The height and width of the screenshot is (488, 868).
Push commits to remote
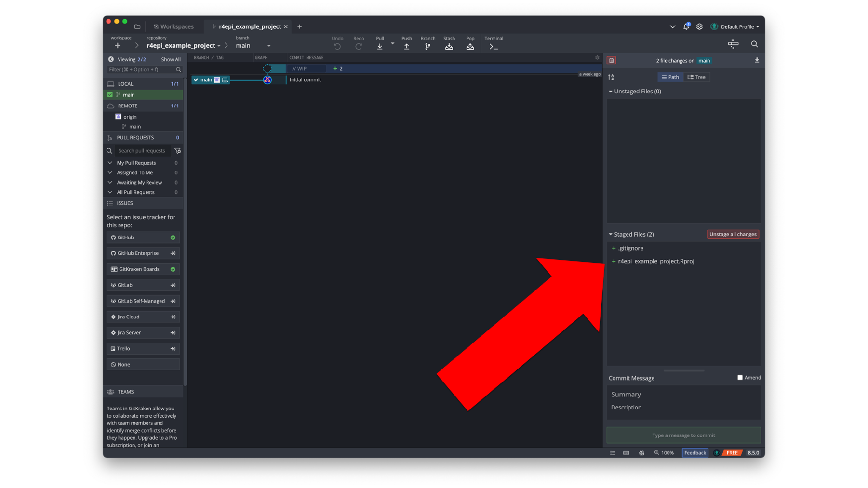coord(407,43)
